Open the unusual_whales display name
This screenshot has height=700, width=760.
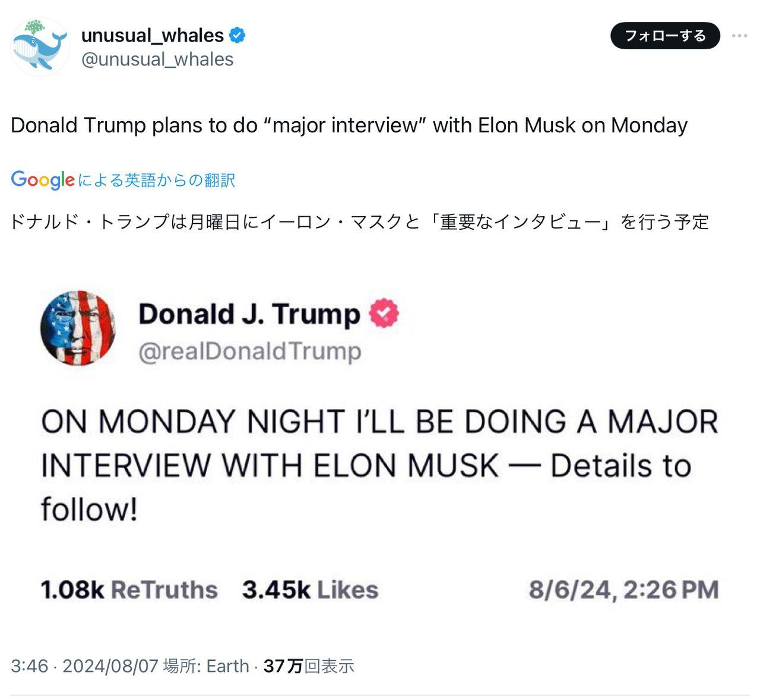tap(152, 35)
